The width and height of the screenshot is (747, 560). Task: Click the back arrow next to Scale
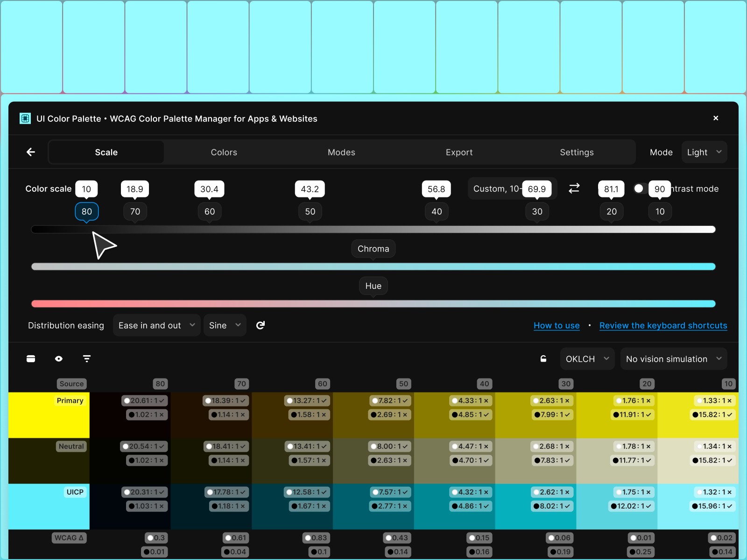tap(30, 152)
